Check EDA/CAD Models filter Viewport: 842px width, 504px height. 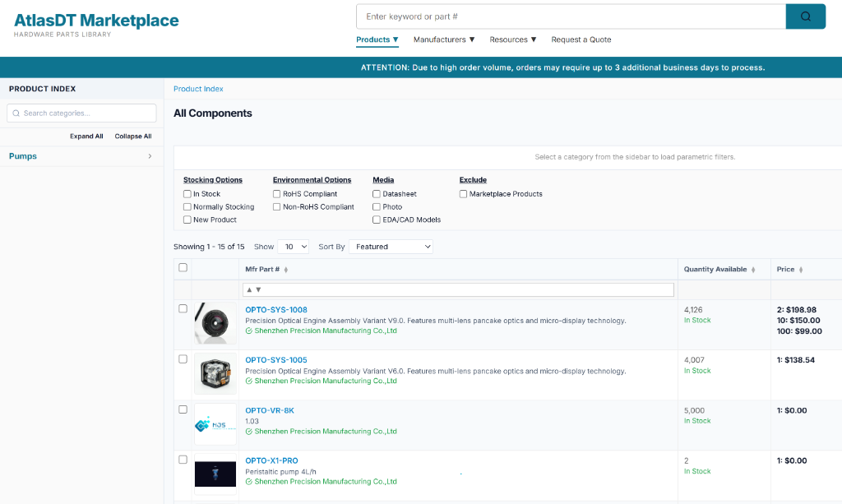click(377, 220)
